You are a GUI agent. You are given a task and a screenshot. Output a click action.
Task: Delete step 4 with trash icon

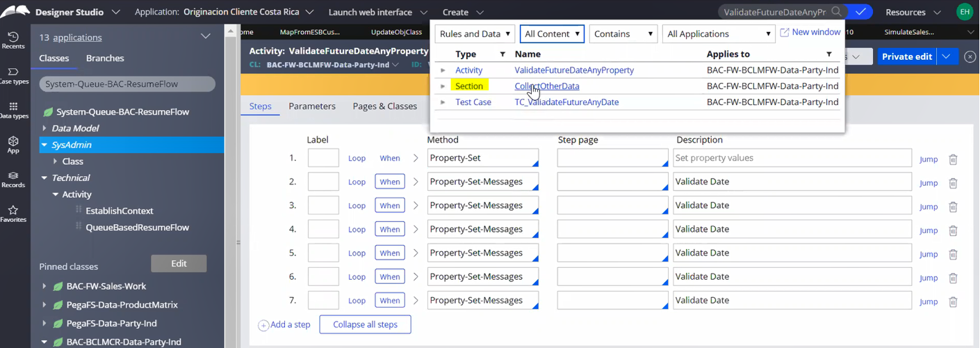click(x=953, y=230)
